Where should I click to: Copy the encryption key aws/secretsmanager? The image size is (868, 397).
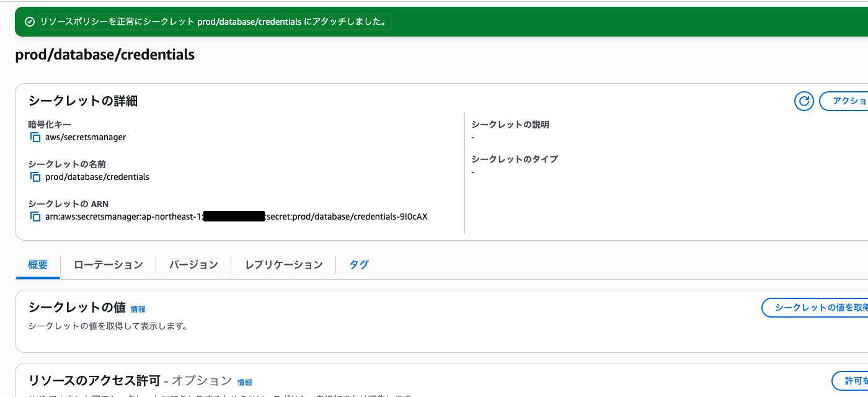(x=35, y=137)
